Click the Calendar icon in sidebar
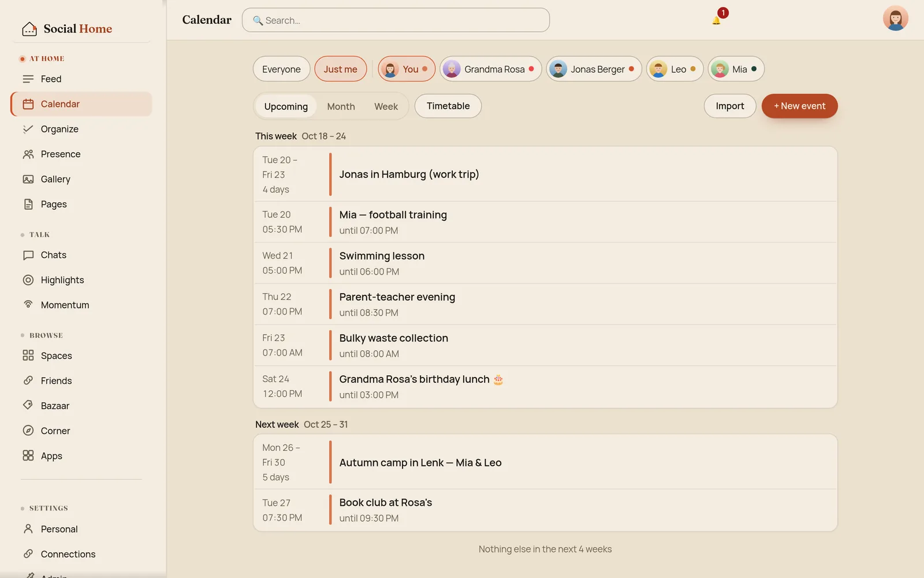 (28, 104)
